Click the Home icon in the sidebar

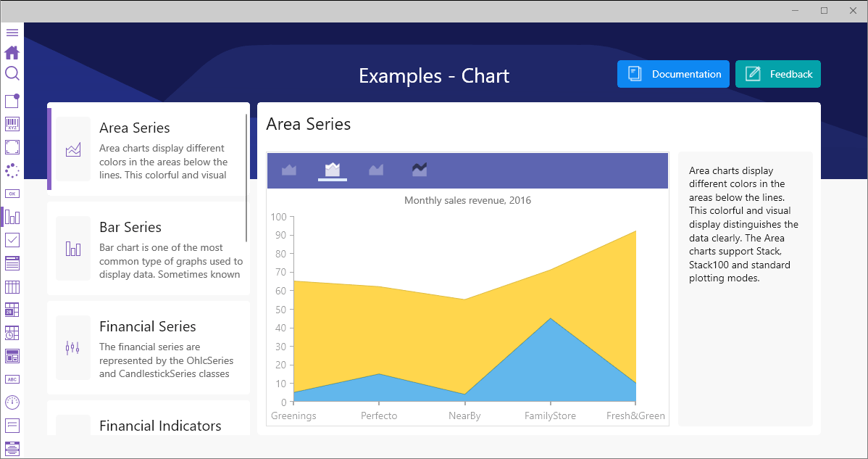point(12,52)
